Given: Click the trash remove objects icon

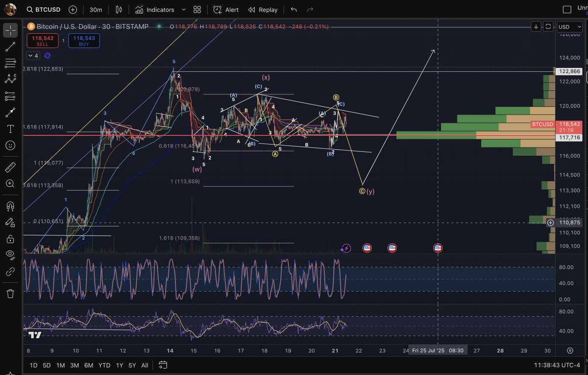Looking at the screenshot, I should point(10,293).
